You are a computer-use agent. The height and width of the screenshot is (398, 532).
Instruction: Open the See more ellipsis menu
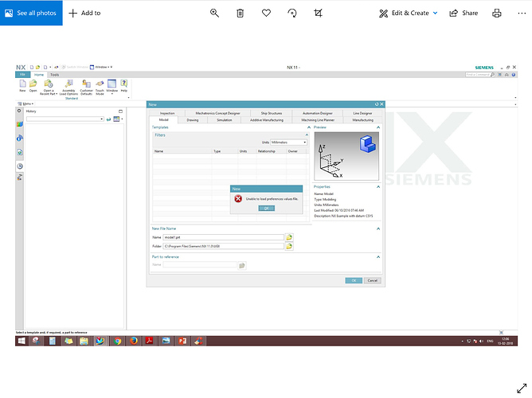(522, 13)
